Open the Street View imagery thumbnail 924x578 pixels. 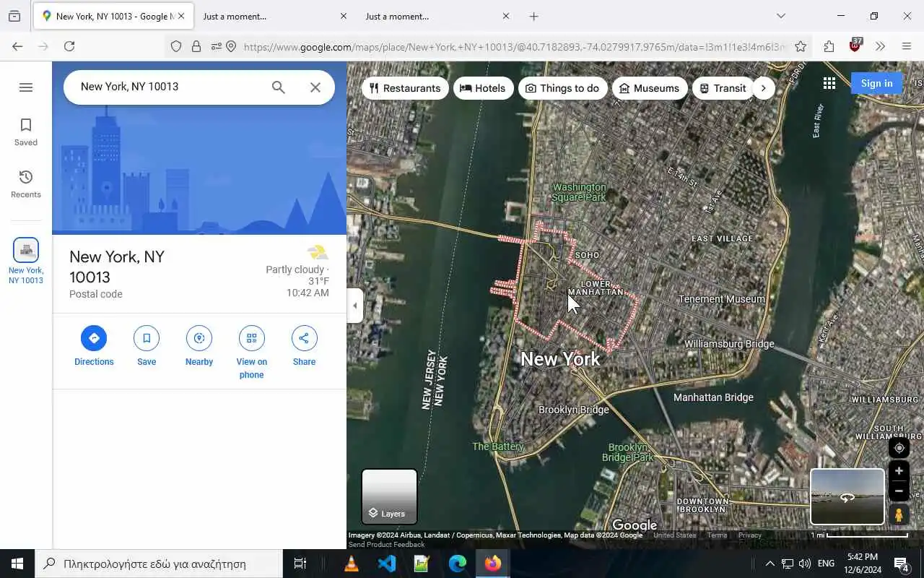[x=847, y=496]
